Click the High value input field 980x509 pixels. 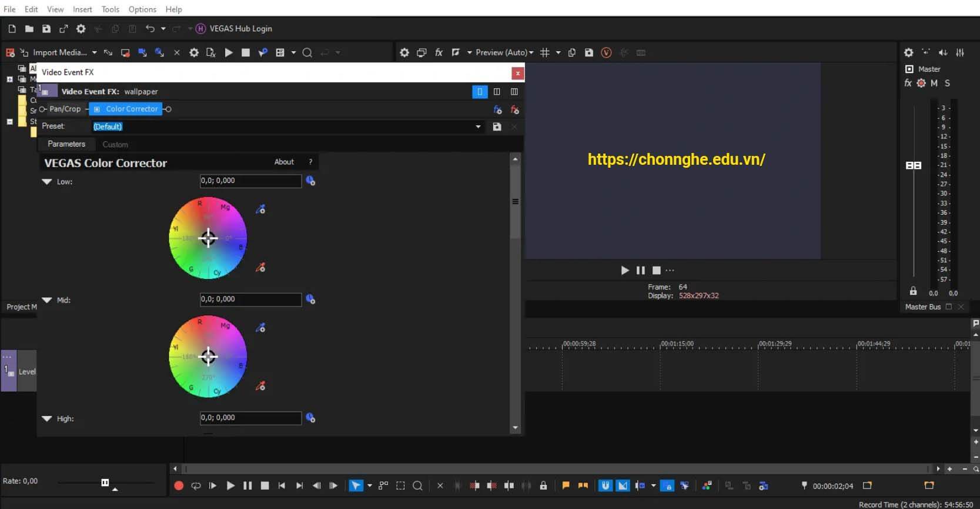coord(250,418)
